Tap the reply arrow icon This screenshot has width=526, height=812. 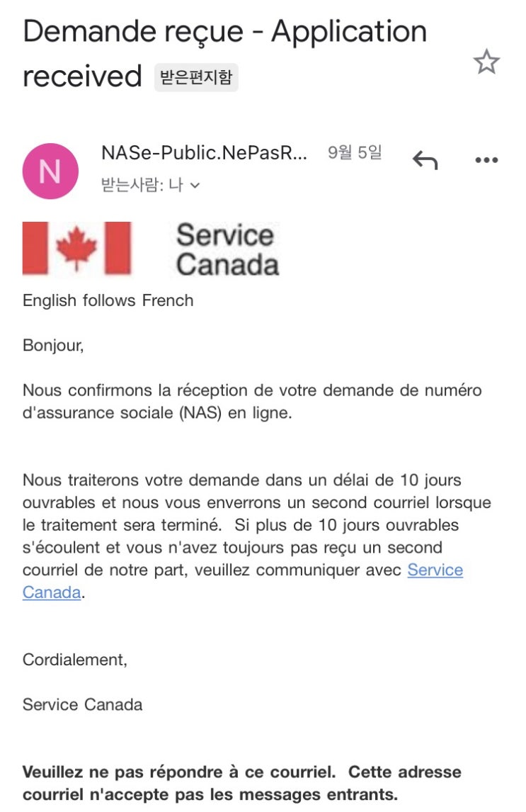[425, 160]
